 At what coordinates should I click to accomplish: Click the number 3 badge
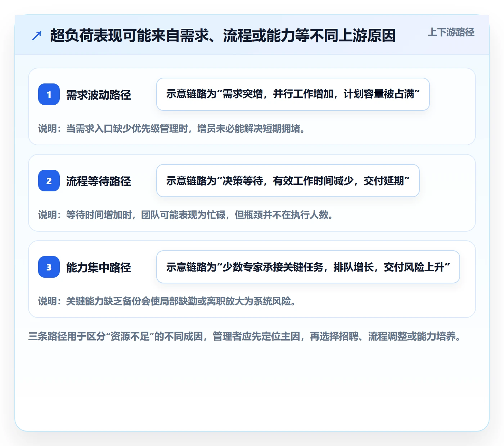click(x=49, y=267)
